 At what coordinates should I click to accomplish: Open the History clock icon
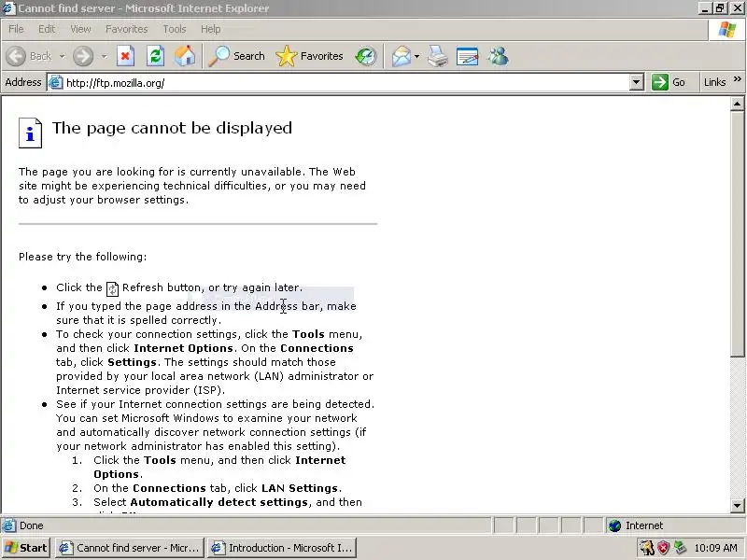coord(366,56)
